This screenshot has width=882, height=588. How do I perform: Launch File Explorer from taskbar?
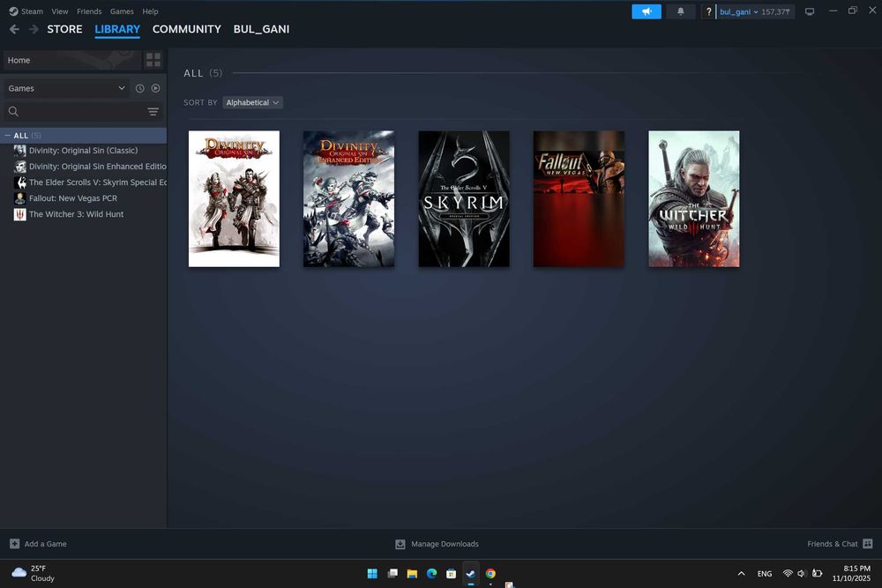412,573
